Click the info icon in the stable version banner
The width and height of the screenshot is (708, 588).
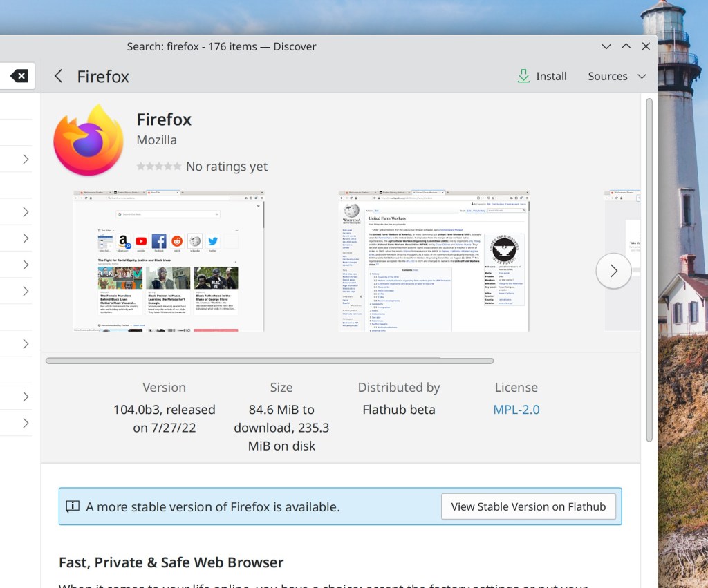click(x=73, y=506)
